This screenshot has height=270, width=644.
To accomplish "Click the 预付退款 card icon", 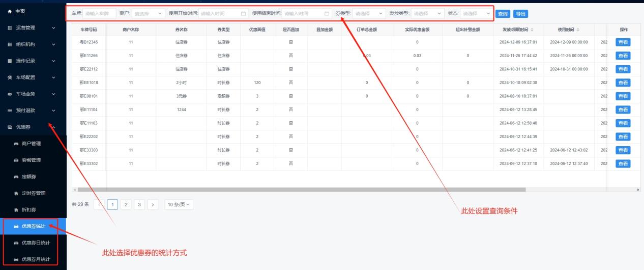I will click(10, 110).
